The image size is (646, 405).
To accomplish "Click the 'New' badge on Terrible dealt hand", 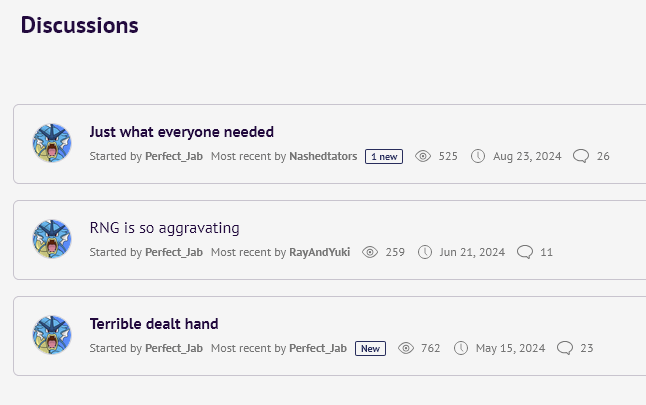I will click(370, 349).
